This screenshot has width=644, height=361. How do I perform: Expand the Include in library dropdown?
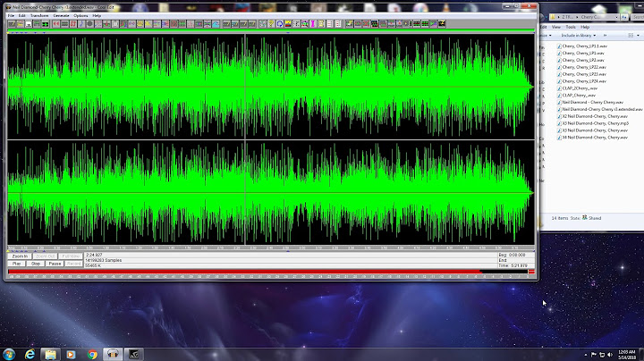579,36
